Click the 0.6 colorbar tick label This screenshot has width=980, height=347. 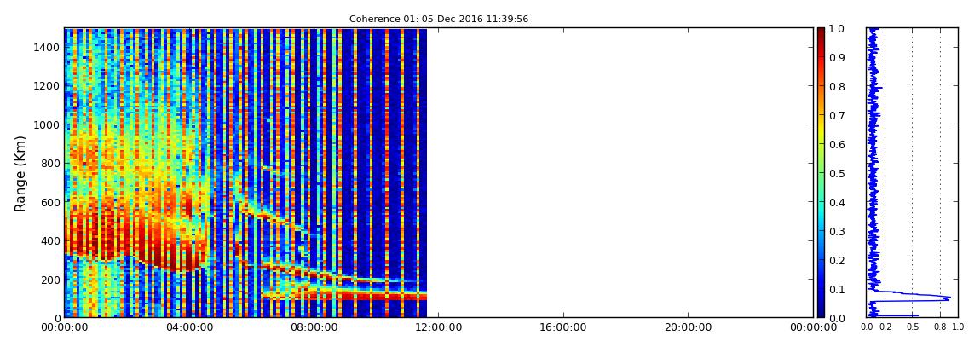click(x=838, y=144)
